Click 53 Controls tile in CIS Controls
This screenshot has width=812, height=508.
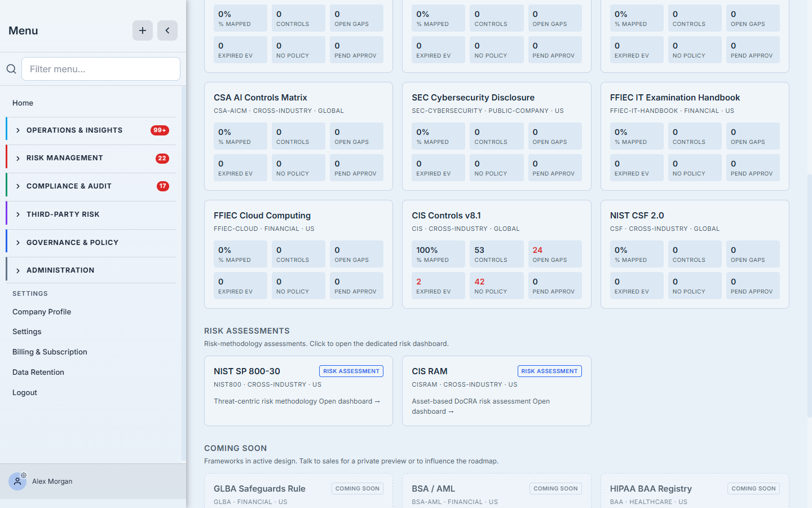(x=496, y=254)
